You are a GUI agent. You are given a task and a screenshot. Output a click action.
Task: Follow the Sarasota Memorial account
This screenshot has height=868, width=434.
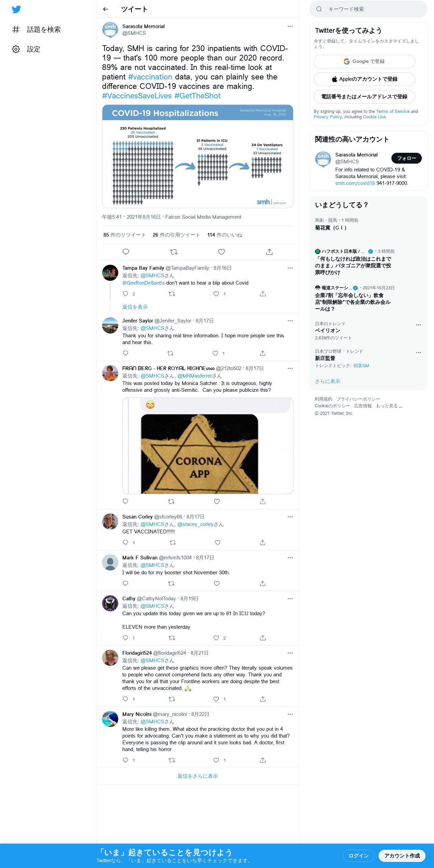click(407, 158)
